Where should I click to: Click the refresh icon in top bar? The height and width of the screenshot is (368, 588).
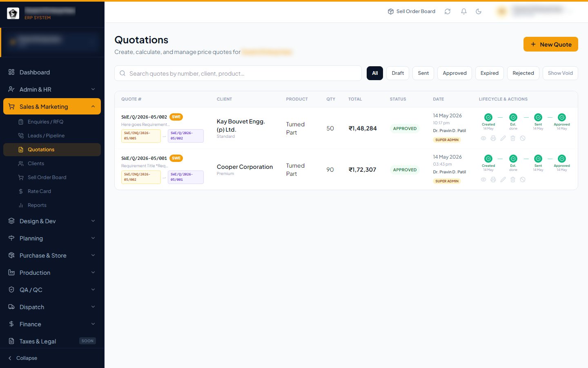[448, 11]
